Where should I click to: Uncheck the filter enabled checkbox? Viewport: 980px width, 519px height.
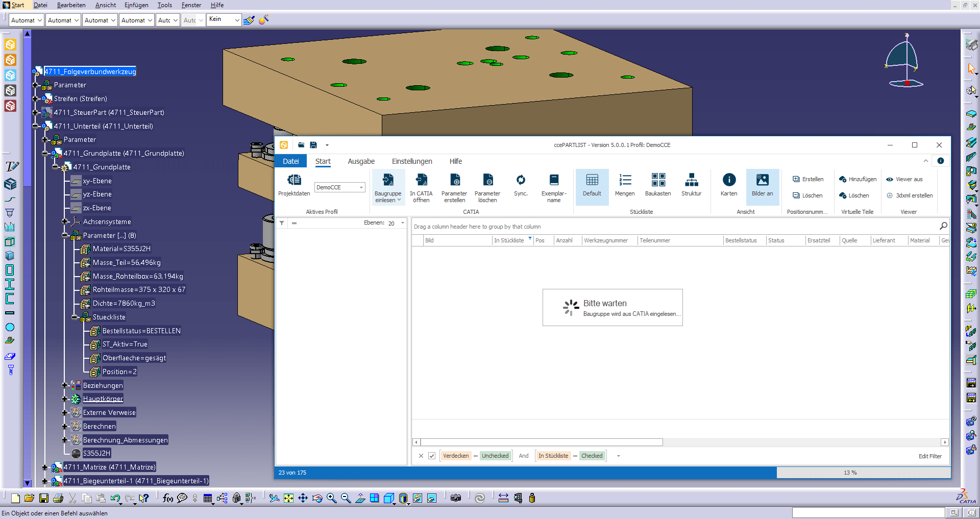(x=432, y=456)
